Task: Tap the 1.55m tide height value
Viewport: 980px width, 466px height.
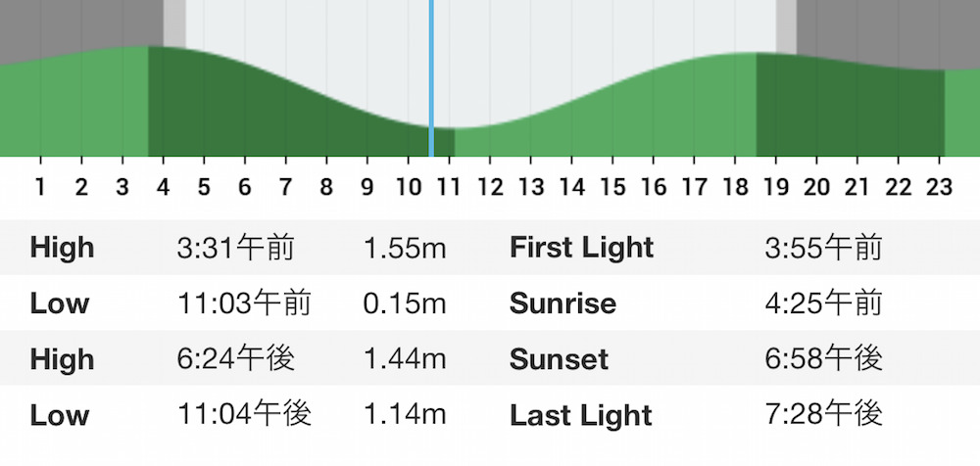Action: click(x=405, y=249)
